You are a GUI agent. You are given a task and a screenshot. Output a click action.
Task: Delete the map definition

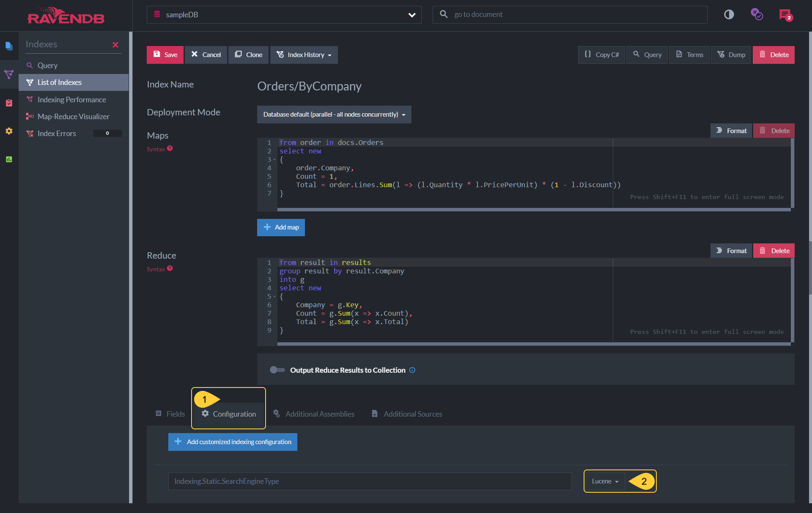pos(774,131)
